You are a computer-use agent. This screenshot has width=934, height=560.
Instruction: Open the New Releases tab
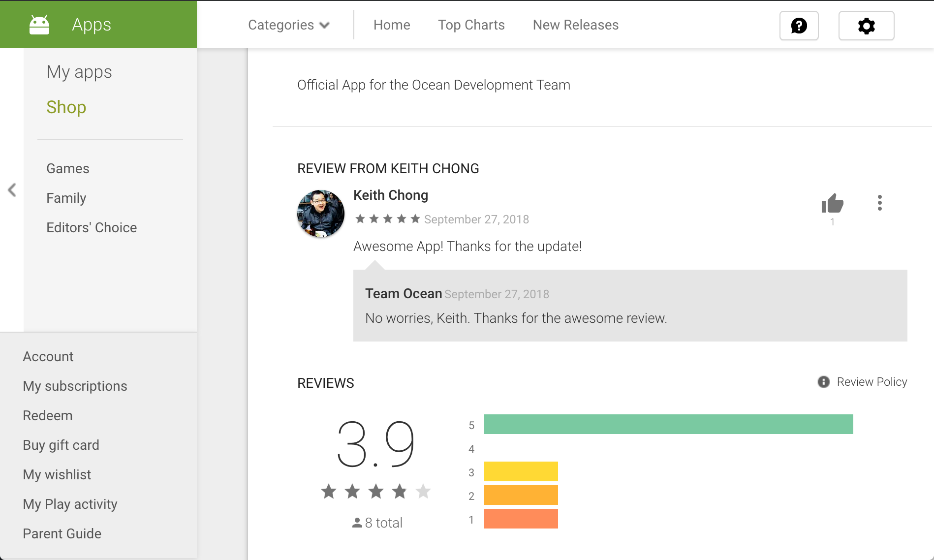[x=575, y=25]
